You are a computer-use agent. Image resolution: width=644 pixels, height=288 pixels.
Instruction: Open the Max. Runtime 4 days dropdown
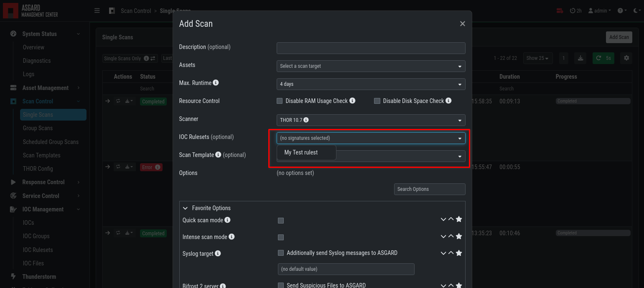coord(371,84)
